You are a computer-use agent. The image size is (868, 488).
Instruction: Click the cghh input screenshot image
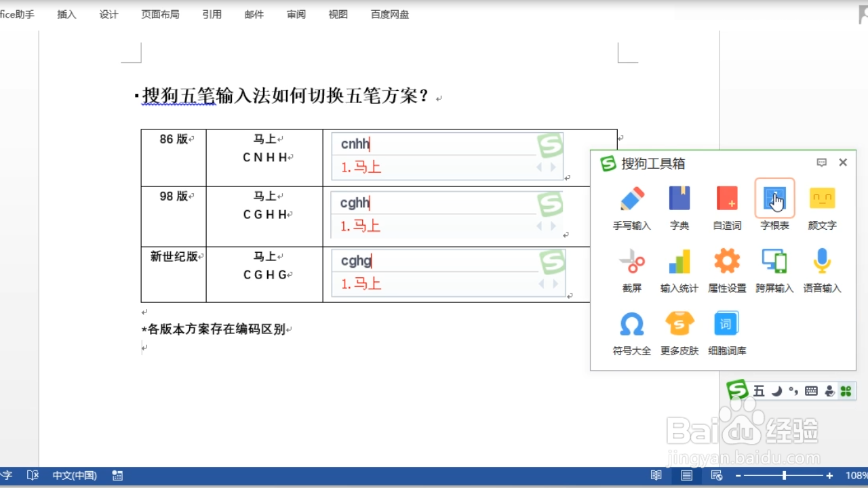pos(448,215)
